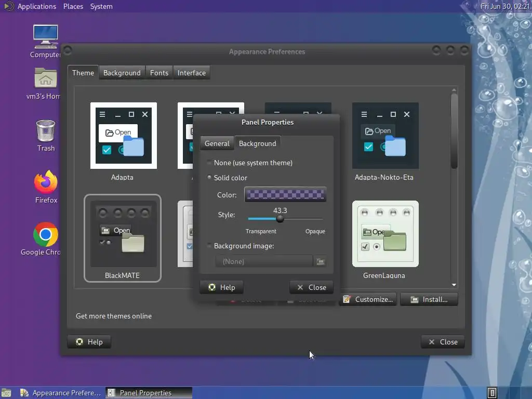Click the theme list scrollbar thumb
The width and height of the screenshot is (532, 399).
[454, 130]
